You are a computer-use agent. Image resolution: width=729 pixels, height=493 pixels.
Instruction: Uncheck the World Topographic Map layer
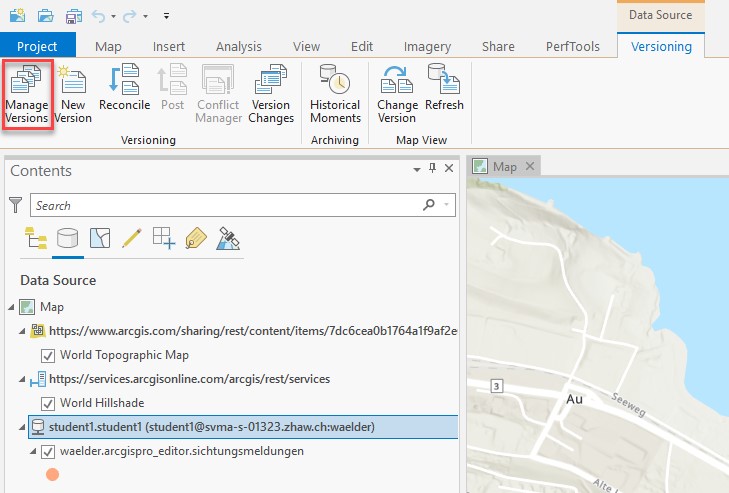(x=47, y=355)
